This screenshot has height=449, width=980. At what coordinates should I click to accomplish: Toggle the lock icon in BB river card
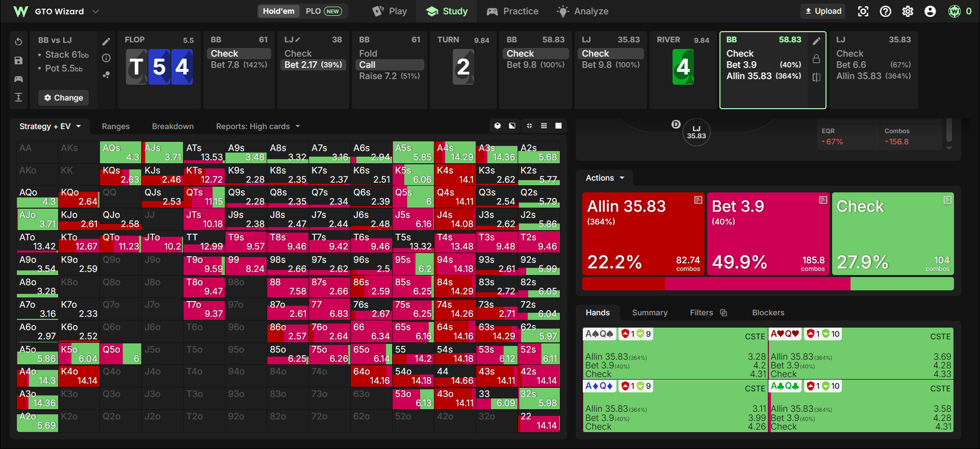[x=816, y=59]
